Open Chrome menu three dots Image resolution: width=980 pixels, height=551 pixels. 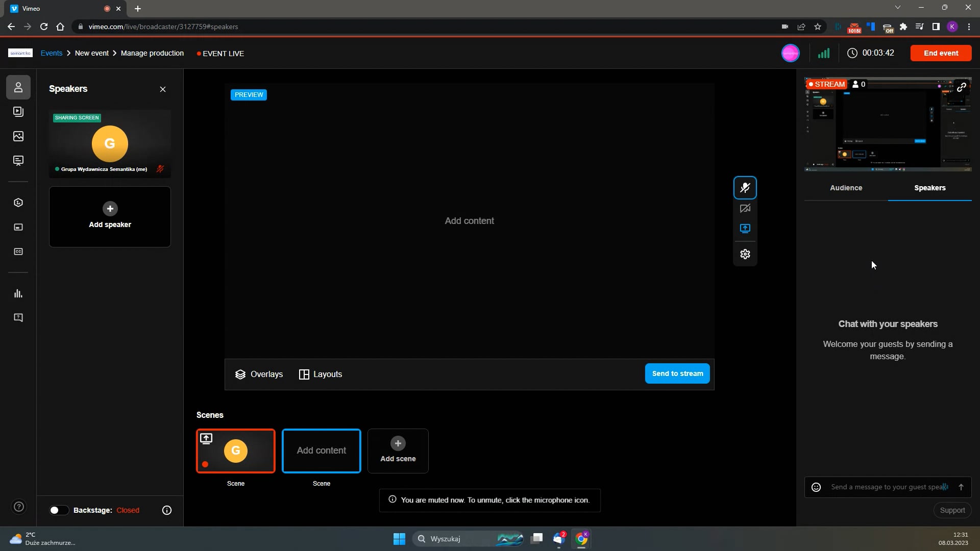click(969, 27)
